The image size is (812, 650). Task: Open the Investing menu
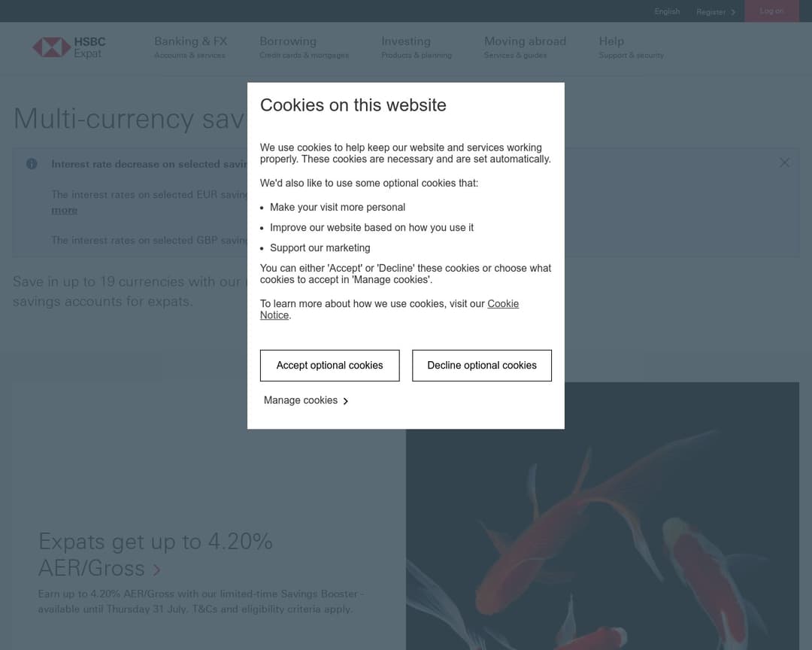tap(417, 47)
